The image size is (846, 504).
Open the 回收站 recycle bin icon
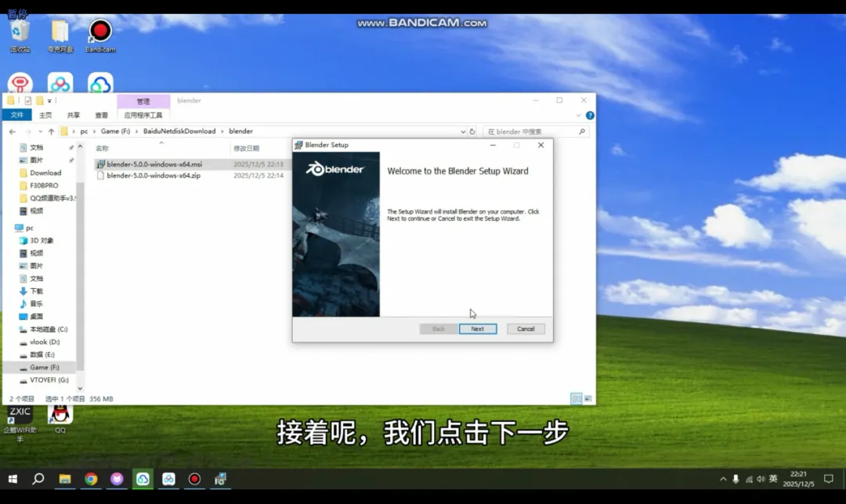coord(20,35)
